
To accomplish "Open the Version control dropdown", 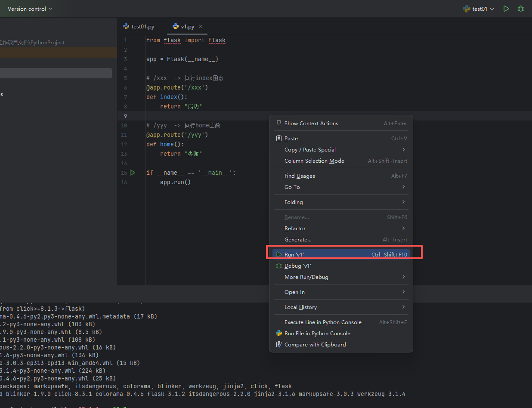I will click(30, 9).
